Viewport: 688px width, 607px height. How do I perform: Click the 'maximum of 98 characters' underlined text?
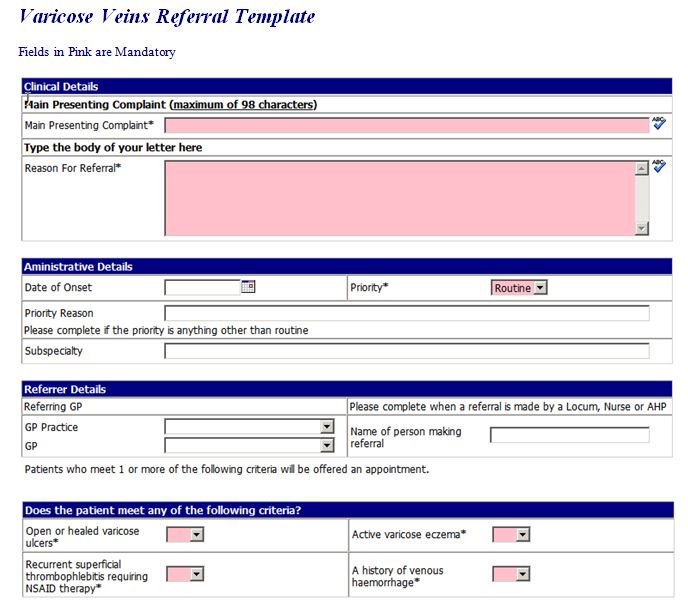point(243,105)
